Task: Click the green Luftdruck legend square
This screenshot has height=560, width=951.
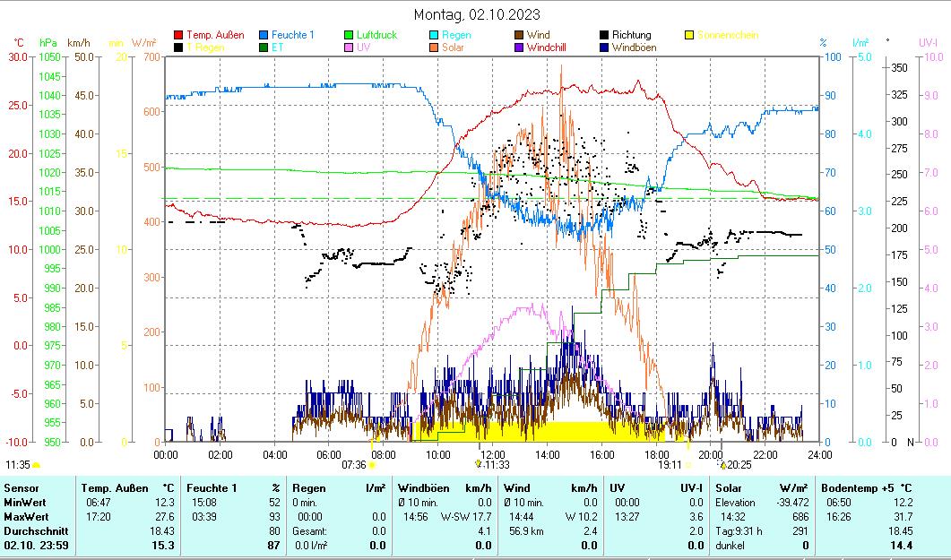Action: tap(350, 35)
